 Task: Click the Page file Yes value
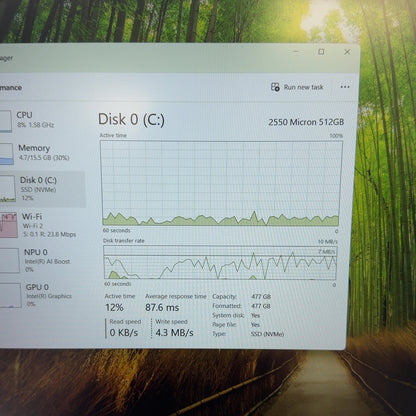click(x=255, y=325)
